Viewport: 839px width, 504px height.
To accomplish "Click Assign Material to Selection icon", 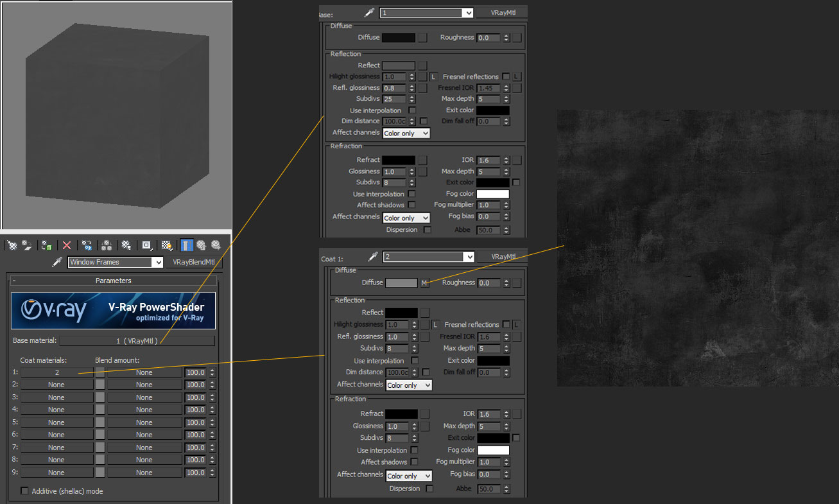I will [x=47, y=245].
